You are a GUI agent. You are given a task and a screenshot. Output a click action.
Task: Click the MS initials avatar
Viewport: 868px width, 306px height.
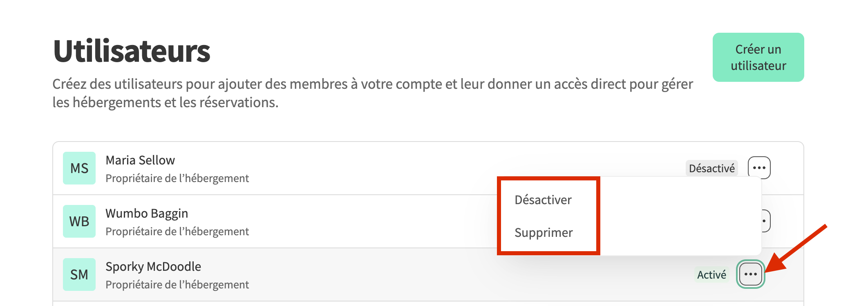(x=79, y=168)
